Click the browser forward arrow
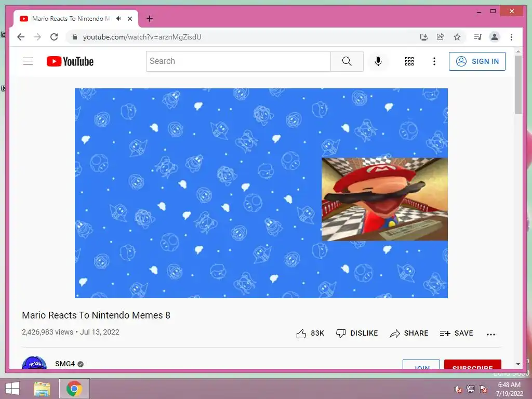This screenshot has width=532, height=399. pyautogui.click(x=37, y=37)
